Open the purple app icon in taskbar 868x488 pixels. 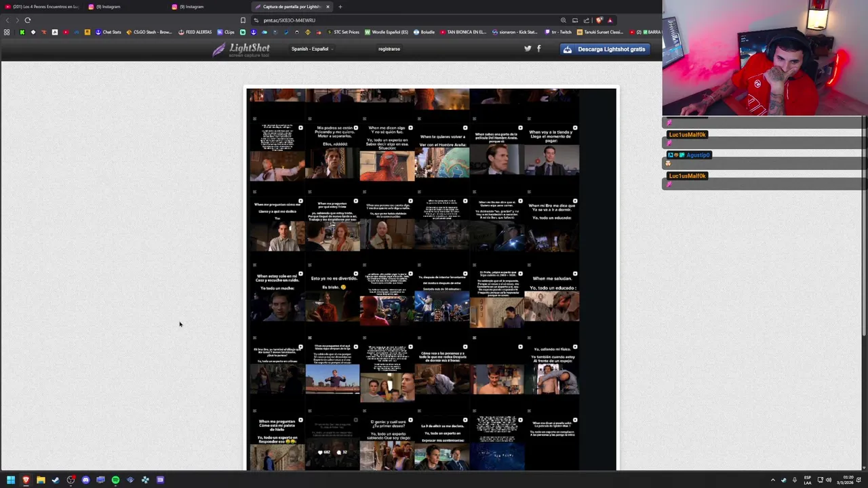coord(160,480)
